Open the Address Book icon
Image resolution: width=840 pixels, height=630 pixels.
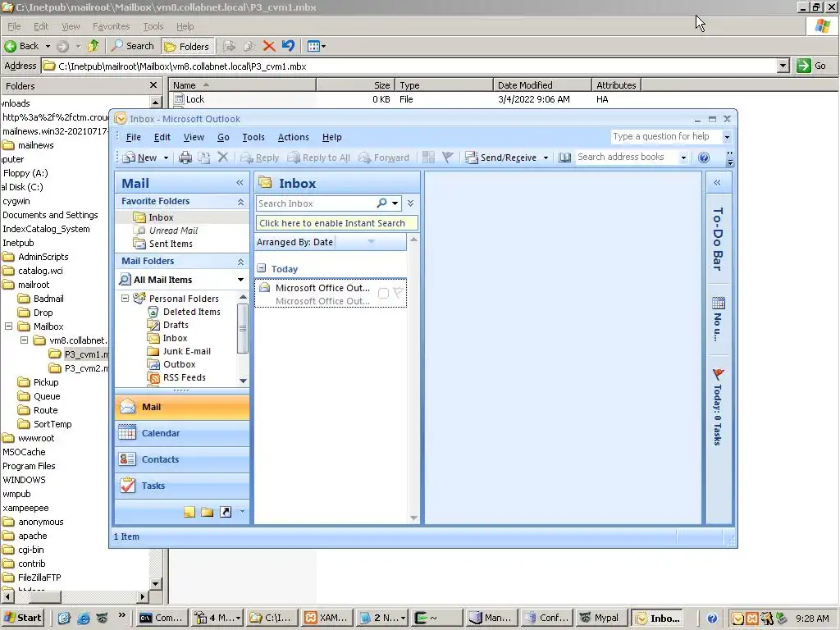click(x=564, y=157)
